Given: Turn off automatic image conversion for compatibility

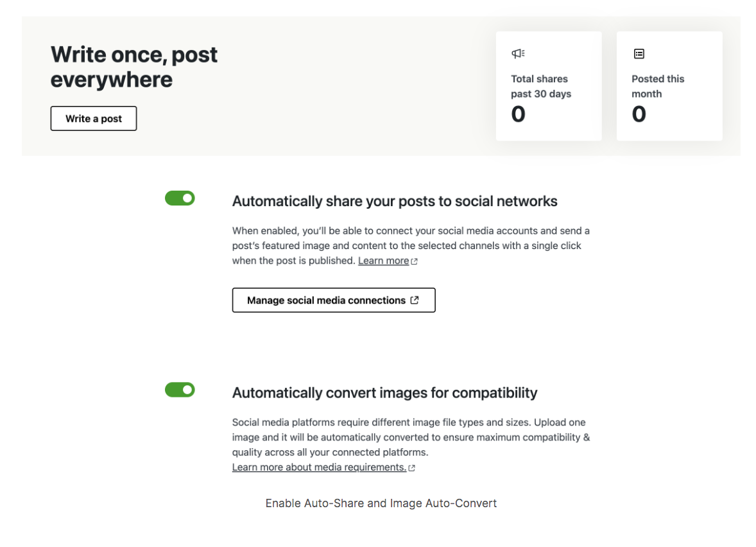Looking at the screenshot, I should point(180,390).
